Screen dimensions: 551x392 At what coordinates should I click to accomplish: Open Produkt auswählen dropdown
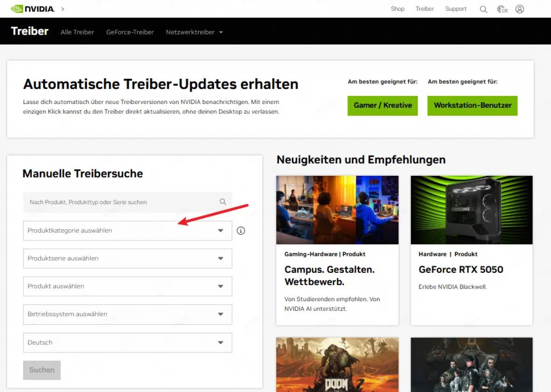coord(127,286)
